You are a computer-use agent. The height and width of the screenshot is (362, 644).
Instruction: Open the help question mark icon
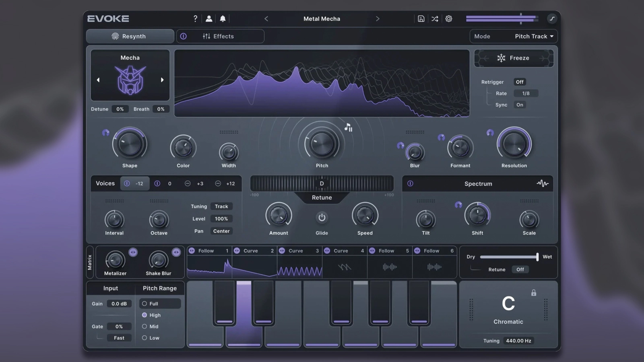195,19
